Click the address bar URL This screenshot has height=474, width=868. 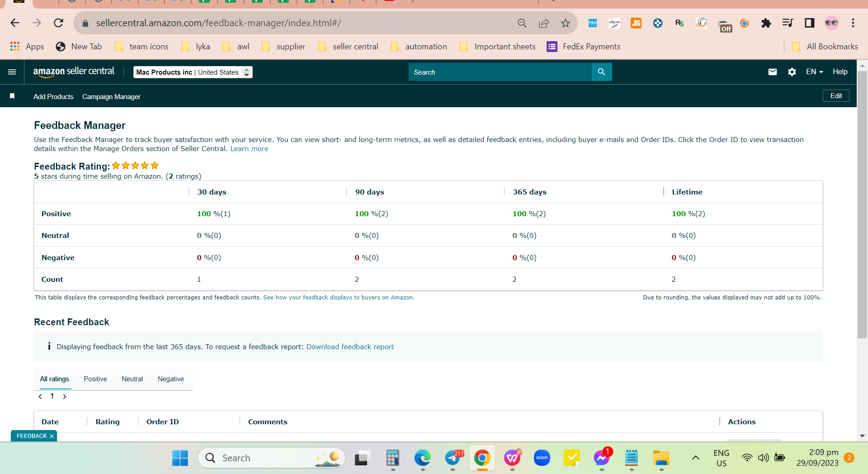[x=219, y=23]
